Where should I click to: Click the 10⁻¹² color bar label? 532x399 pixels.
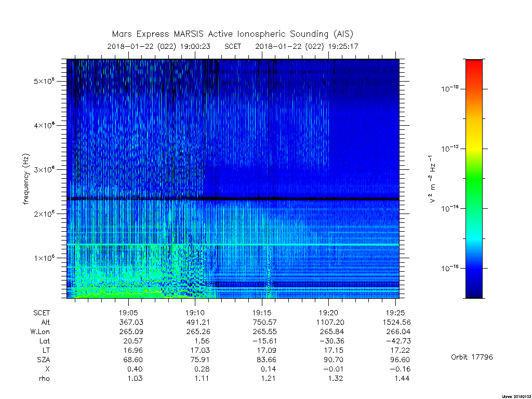[x=450, y=149]
